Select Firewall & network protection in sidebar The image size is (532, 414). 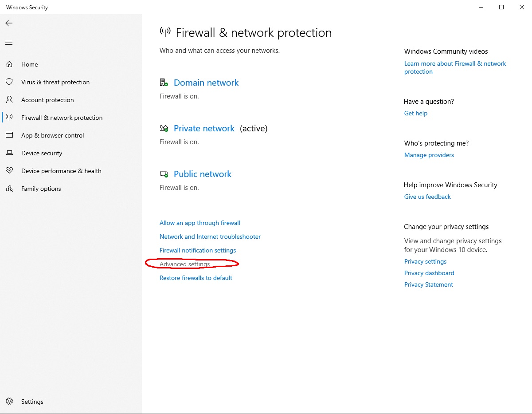click(x=62, y=118)
